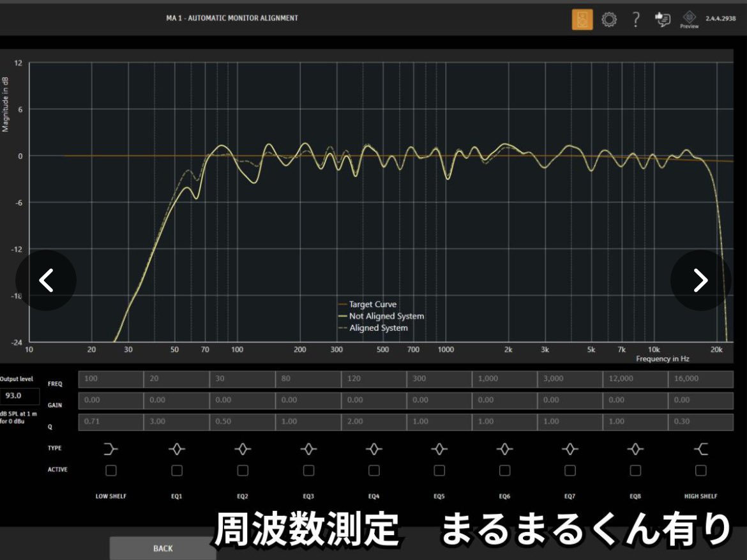Click the EQ7 bell filter type icon
The height and width of the screenshot is (560, 747).
click(570, 448)
